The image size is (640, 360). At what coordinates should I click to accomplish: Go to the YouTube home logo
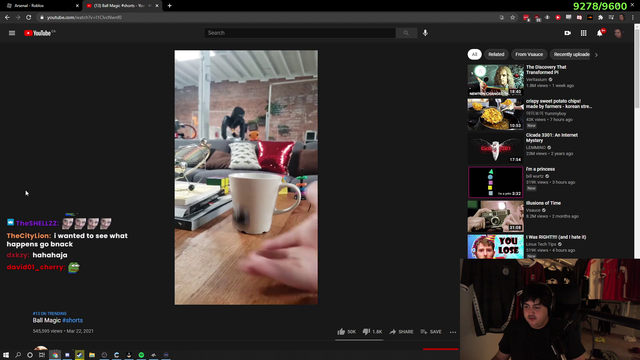(x=39, y=33)
